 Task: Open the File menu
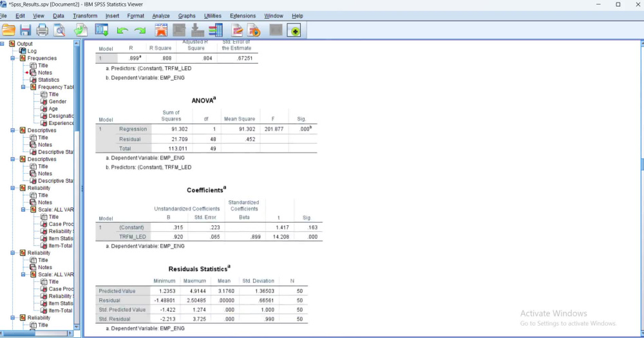coord(3,15)
